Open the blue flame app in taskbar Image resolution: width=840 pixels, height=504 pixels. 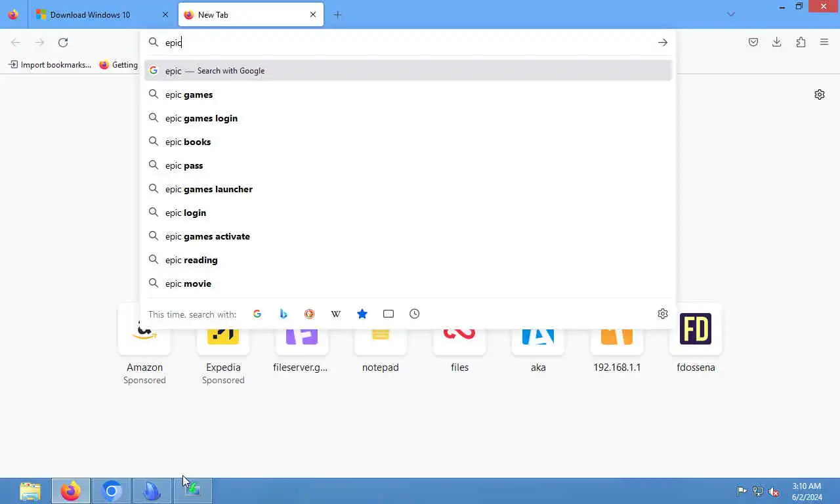pos(152,491)
